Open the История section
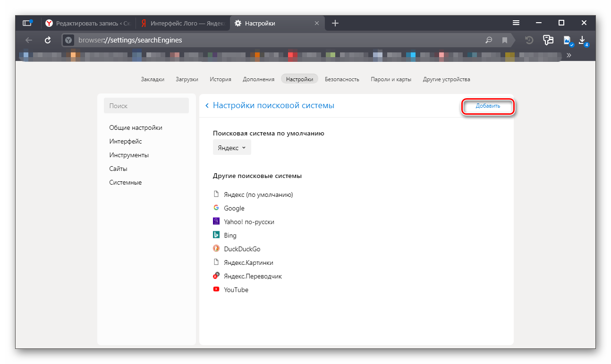The width and height of the screenshot is (611, 364). point(221,79)
